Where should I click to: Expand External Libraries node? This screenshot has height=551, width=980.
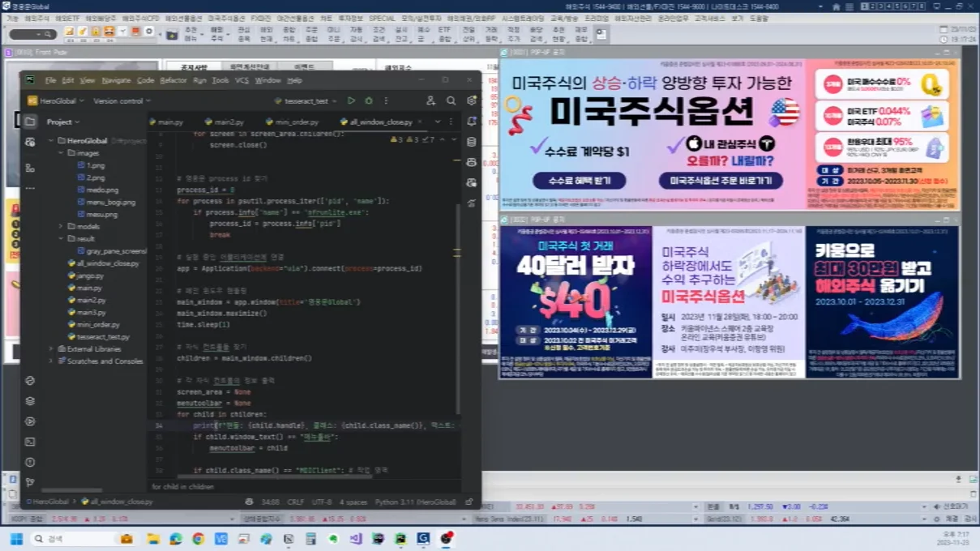pos(51,348)
